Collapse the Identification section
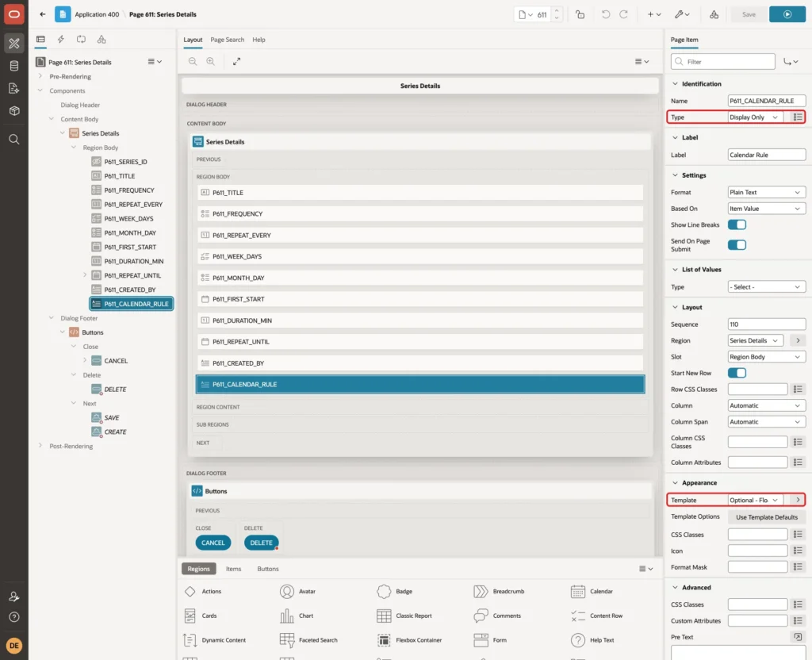This screenshot has width=812, height=660. tap(675, 84)
